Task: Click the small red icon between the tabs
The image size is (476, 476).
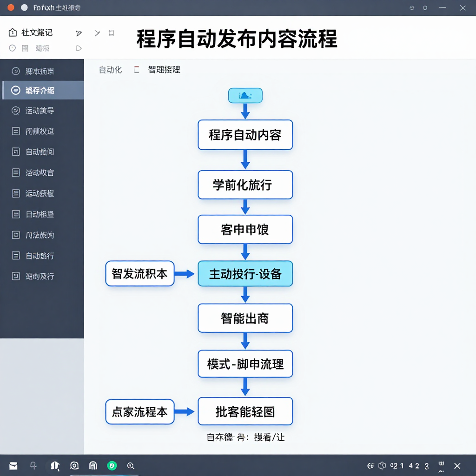Action: [137, 70]
